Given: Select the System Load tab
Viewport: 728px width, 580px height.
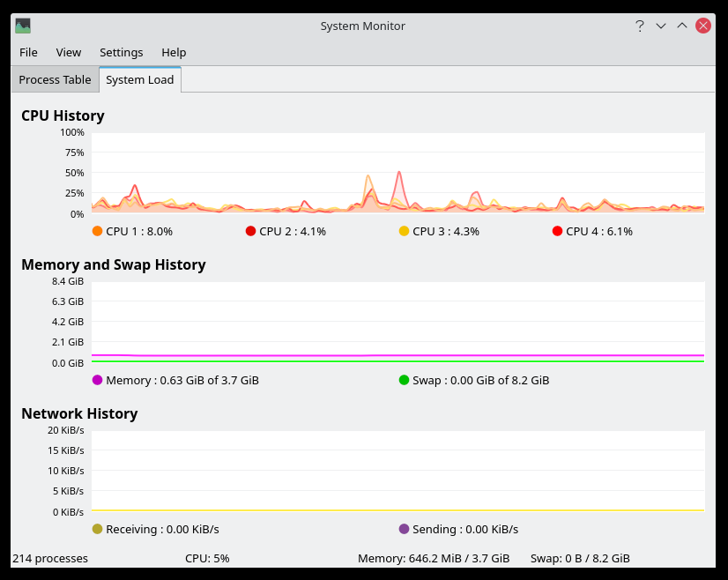Looking at the screenshot, I should click(x=139, y=79).
